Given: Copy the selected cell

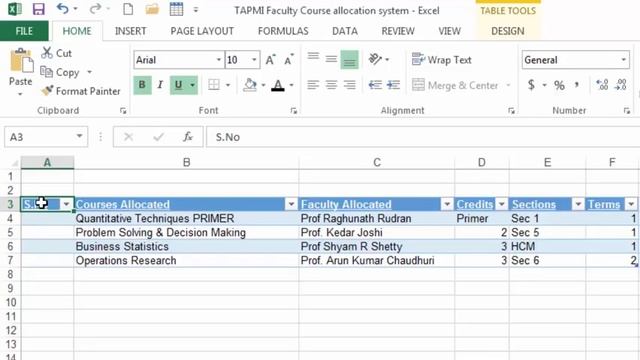Looking at the screenshot, I should (x=60, y=72).
